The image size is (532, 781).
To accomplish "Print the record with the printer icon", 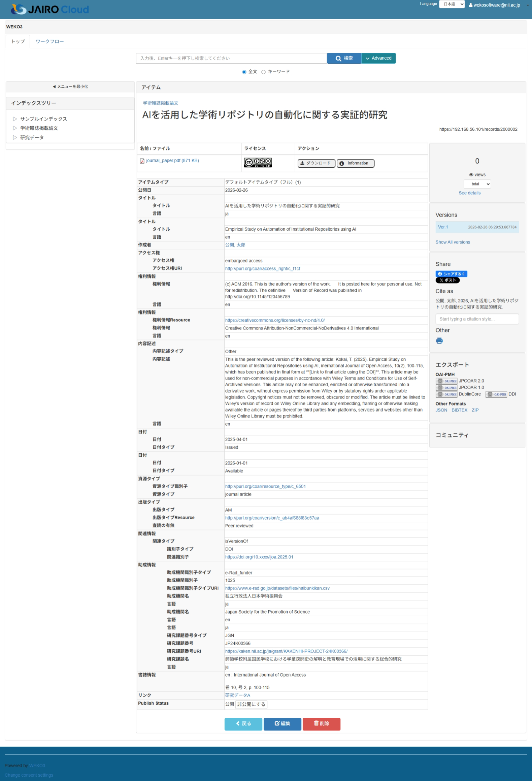I will (439, 341).
